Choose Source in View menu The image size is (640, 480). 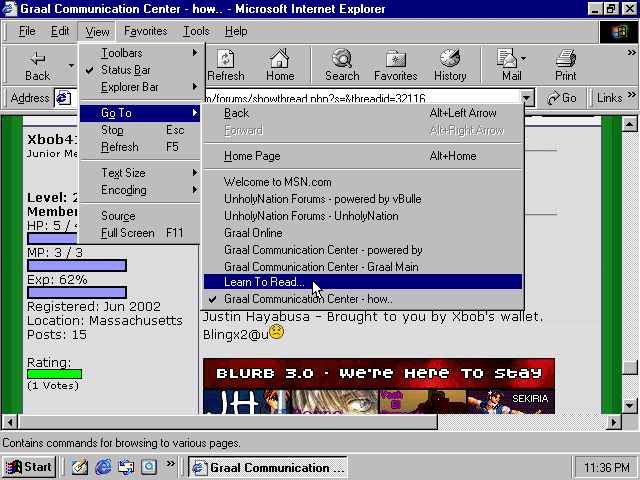141,216
